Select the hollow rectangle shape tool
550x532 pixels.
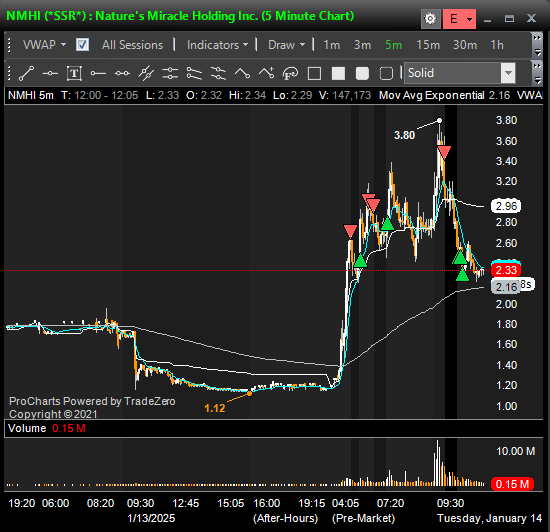click(x=314, y=74)
